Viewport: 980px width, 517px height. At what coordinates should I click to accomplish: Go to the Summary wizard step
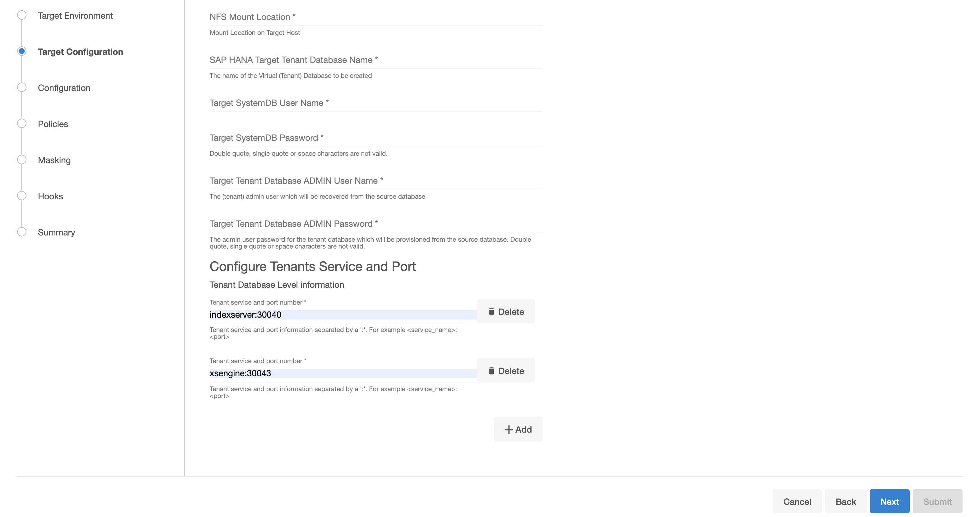coord(56,232)
